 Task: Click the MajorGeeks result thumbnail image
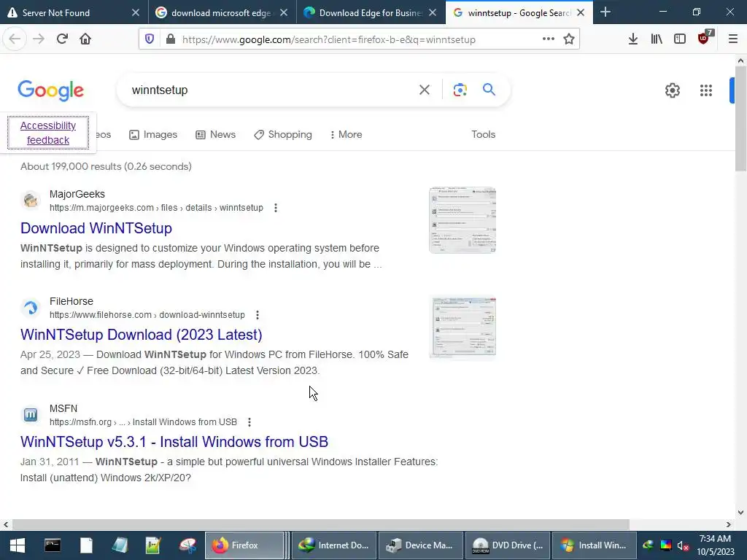462,220
